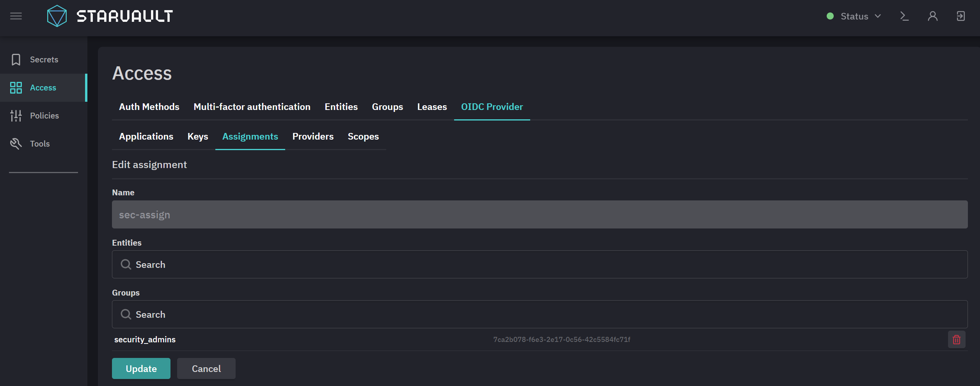The image size is (980, 386).
Task: Click the Access page title
Action: [x=142, y=73]
